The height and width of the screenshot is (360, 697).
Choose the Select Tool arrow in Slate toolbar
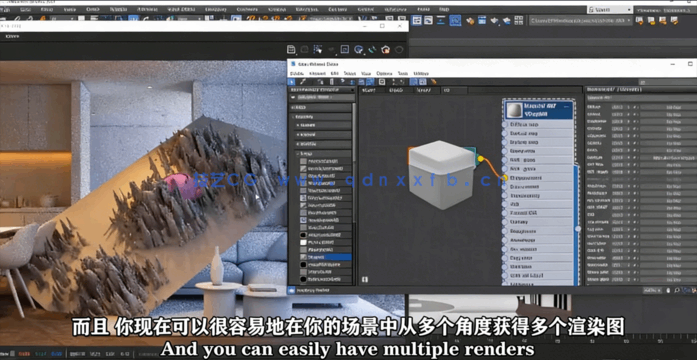pos(292,82)
